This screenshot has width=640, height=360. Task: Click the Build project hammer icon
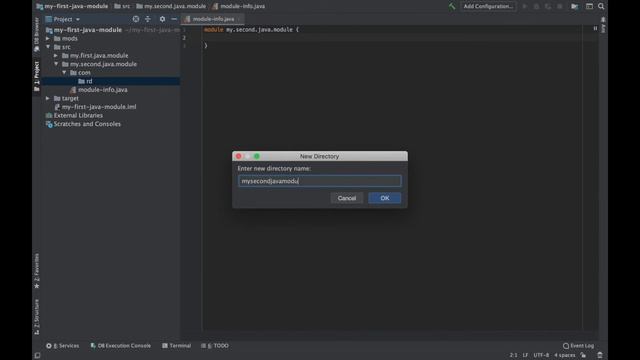click(452, 6)
